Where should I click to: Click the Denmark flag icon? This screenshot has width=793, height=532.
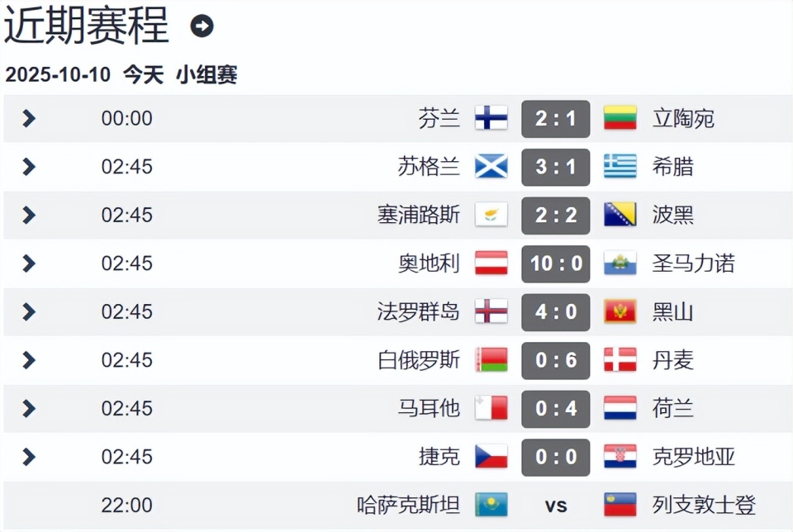pos(620,360)
